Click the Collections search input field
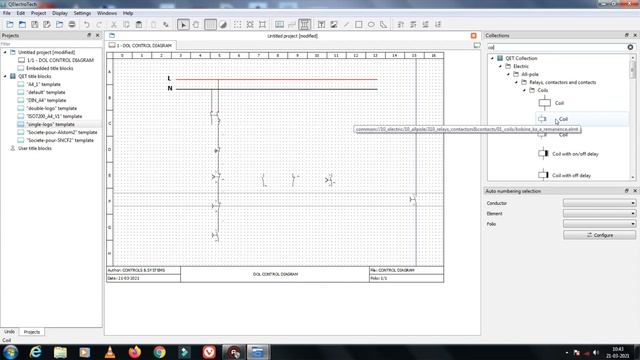 pyautogui.click(x=557, y=47)
